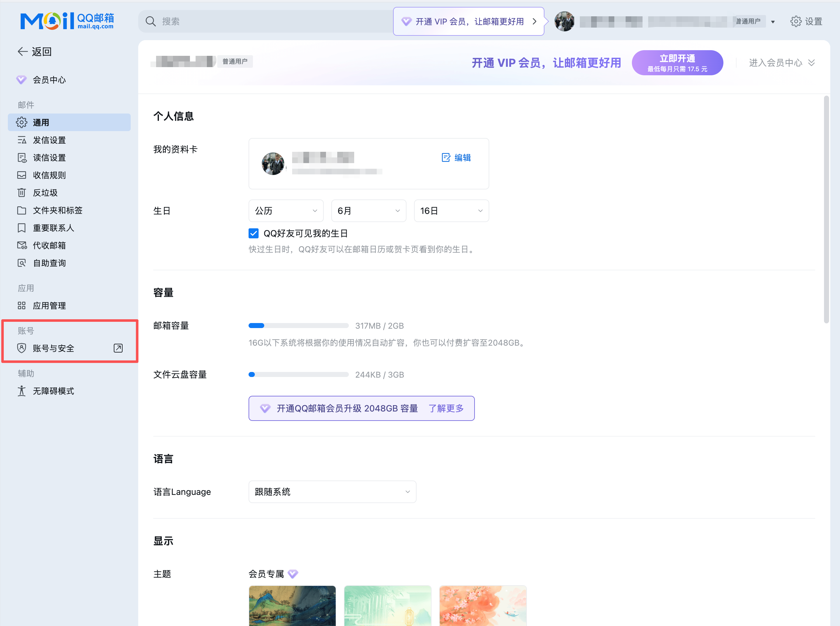Click the top 开通 VIP 会员 banner
The width and height of the screenshot is (840, 626).
(469, 21)
